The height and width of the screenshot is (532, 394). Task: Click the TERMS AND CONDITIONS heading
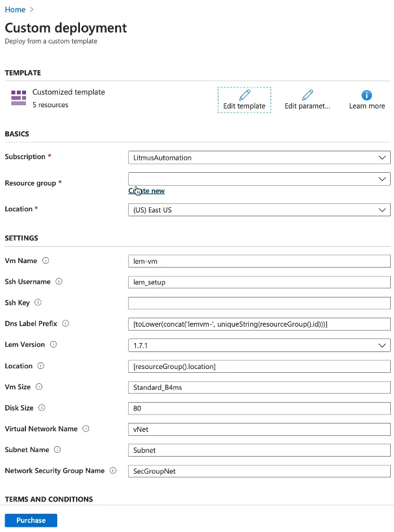49,499
